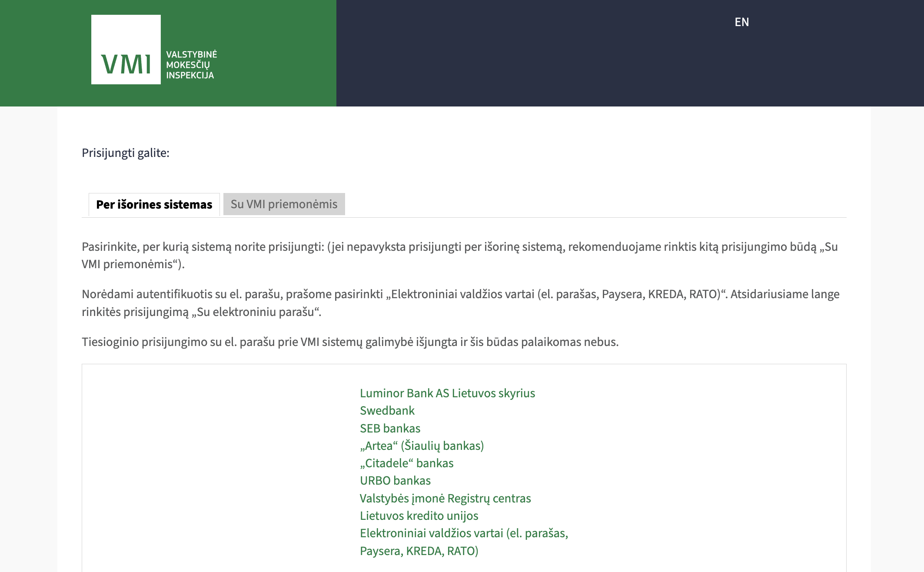Select Lietuvos kredito unijos link
This screenshot has height=572, width=924.
click(x=419, y=516)
